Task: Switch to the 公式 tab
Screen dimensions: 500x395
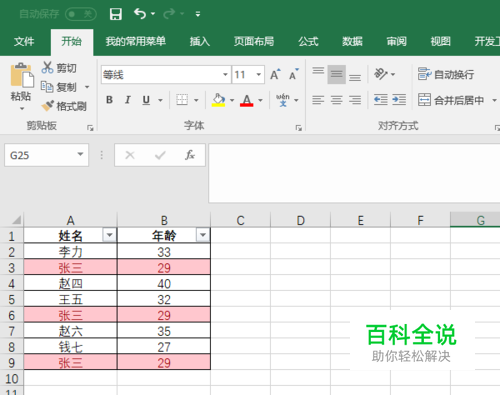Action: pos(308,41)
